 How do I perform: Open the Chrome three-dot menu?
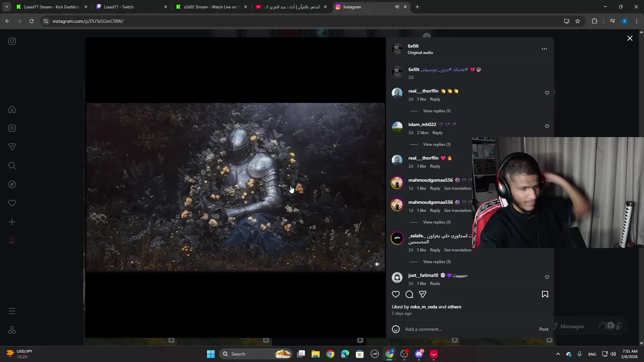(x=636, y=21)
